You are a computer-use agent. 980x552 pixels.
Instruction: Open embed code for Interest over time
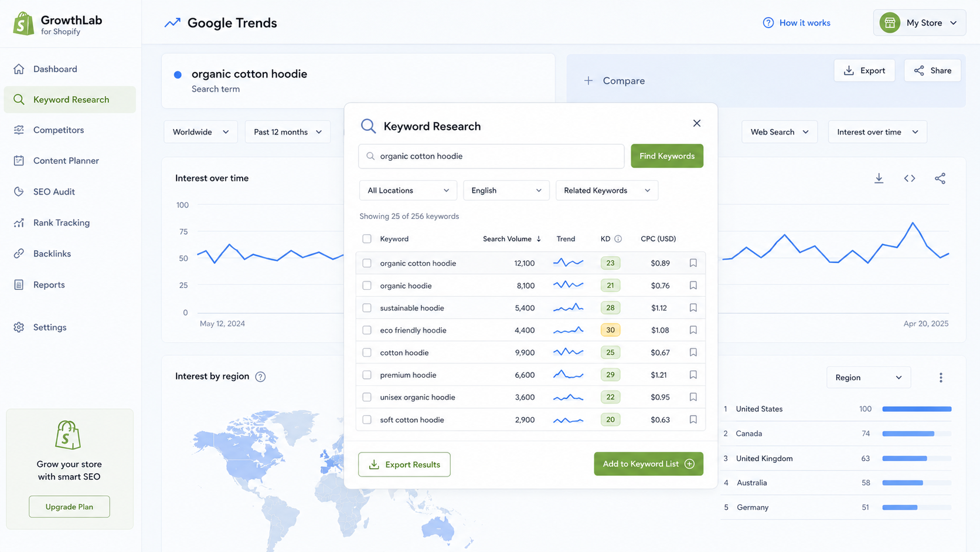coord(909,178)
